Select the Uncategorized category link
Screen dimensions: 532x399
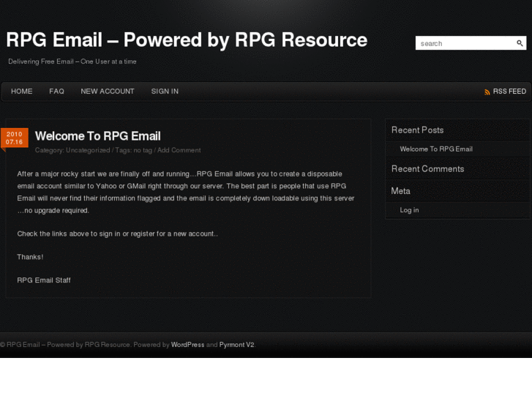[88, 150]
